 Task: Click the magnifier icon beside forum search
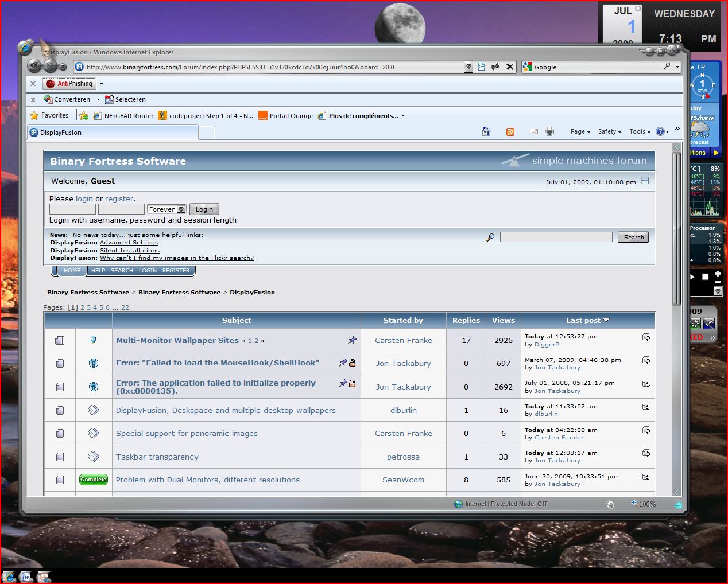click(490, 238)
